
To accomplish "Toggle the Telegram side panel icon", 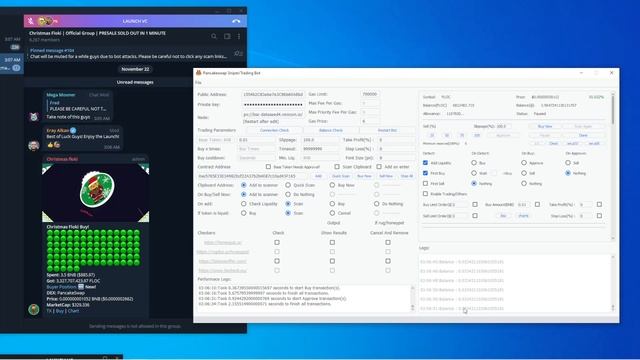I will (x=227, y=36).
